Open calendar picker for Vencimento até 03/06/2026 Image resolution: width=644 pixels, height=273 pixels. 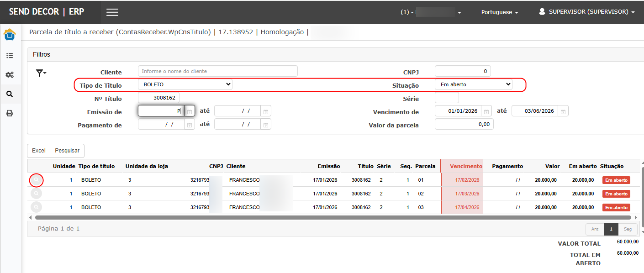point(563,111)
